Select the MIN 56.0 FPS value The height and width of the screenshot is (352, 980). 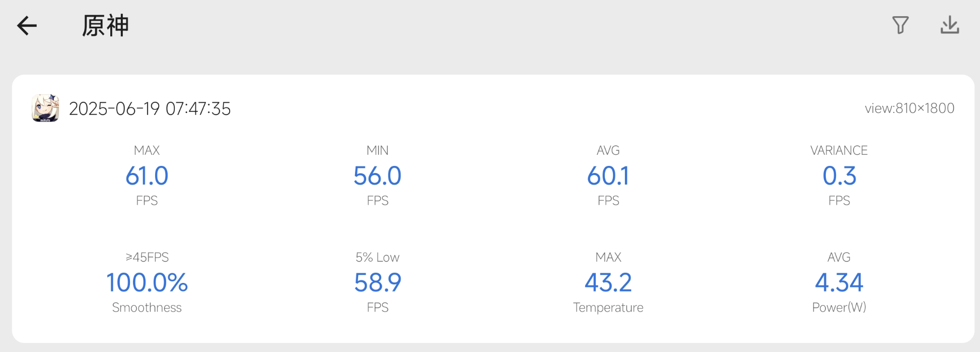pos(378,176)
